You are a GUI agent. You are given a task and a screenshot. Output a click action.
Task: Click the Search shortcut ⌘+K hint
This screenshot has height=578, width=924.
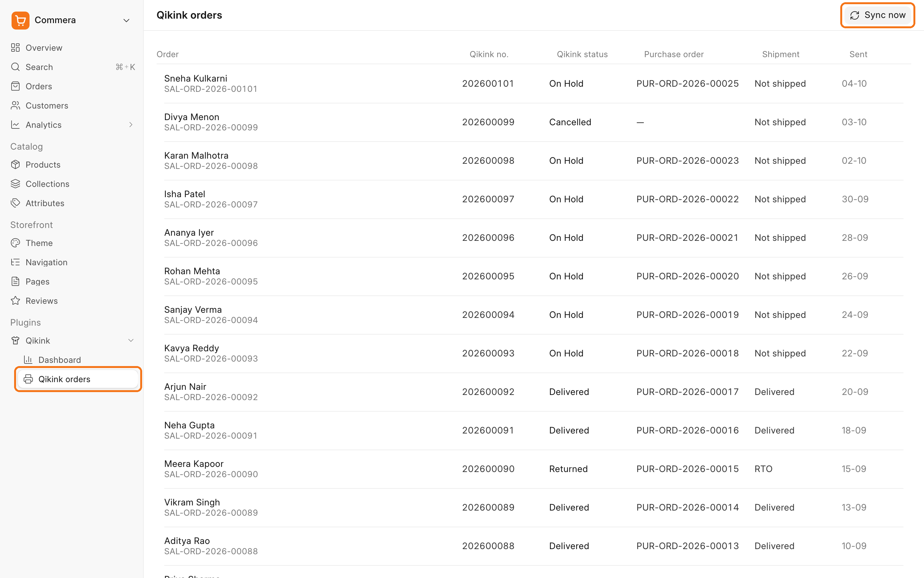point(125,67)
